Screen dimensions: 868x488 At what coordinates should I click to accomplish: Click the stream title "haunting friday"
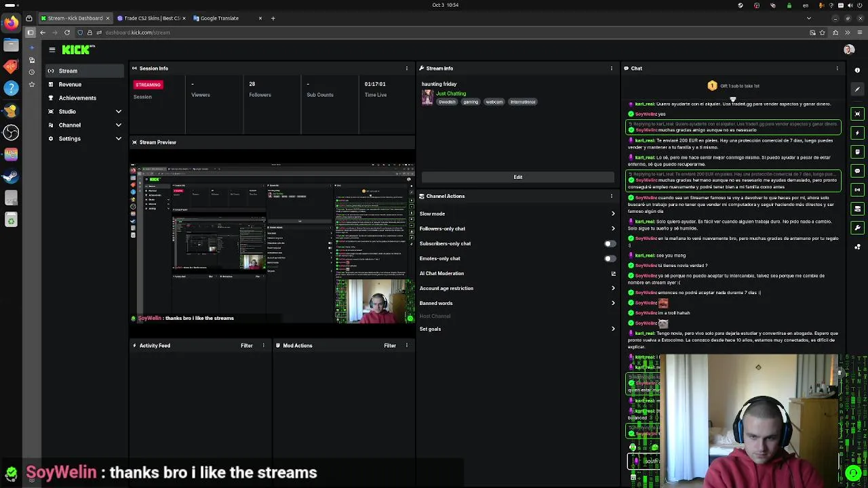[x=439, y=84]
